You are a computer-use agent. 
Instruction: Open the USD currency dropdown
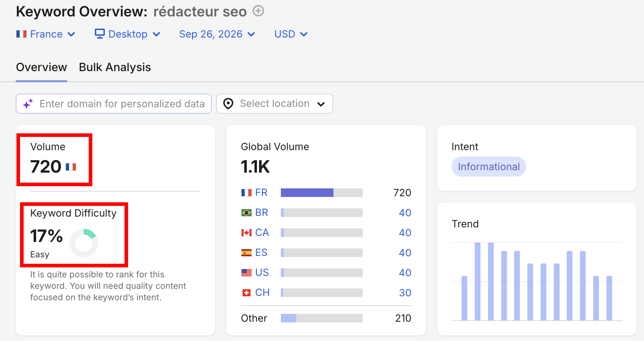pos(291,34)
